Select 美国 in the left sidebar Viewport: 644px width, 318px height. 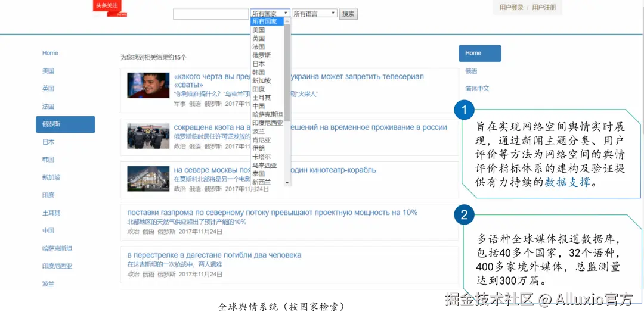(48, 71)
